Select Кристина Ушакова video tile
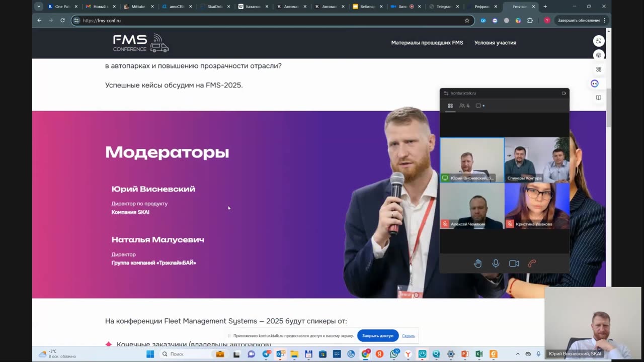This screenshot has width=644, height=362. point(537,206)
